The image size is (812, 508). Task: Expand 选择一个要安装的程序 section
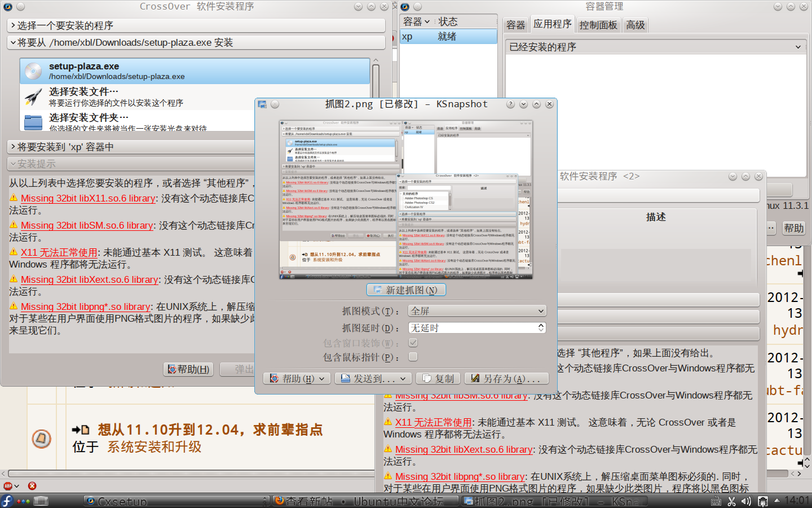tap(196, 25)
